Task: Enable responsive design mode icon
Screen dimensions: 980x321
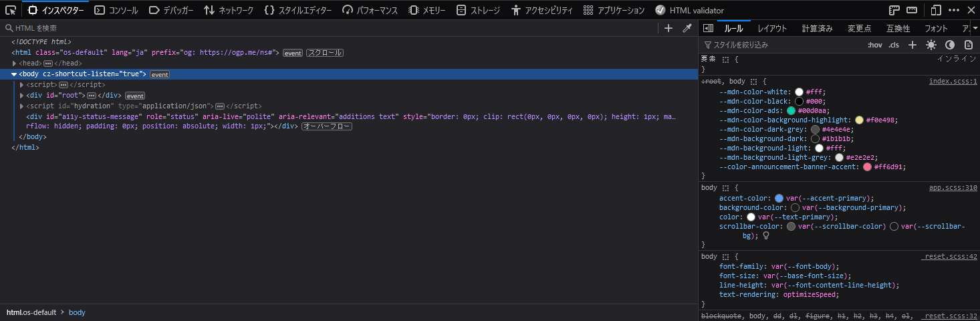Action: click(936, 10)
